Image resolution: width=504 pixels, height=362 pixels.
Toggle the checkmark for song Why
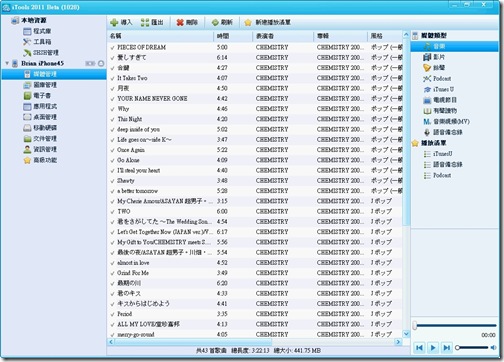click(112, 109)
